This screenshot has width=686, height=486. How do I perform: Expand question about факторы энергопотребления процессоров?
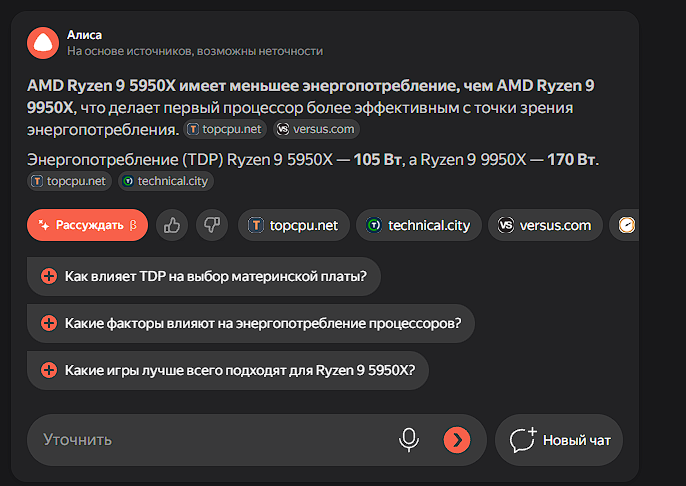click(x=250, y=323)
